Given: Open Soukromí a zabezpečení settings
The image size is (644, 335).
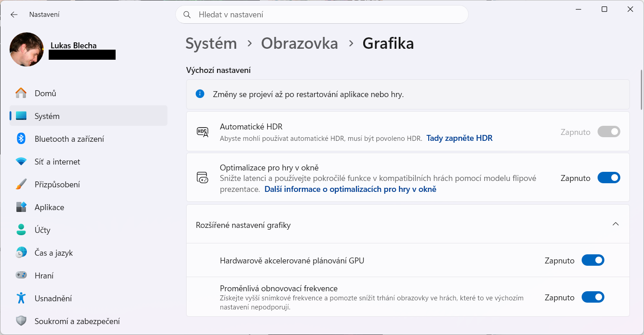Looking at the screenshot, I should coord(88,321).
